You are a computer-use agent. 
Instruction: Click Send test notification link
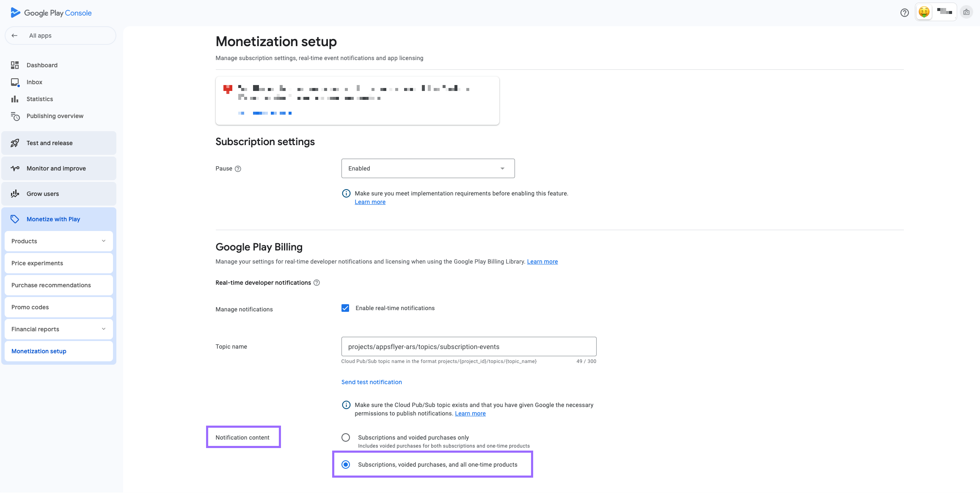coord(372,382)
